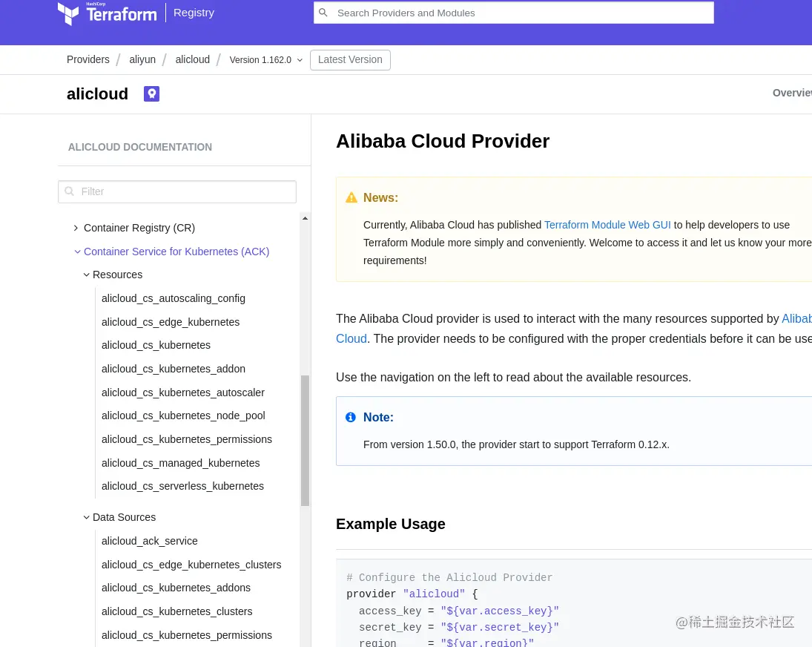Click the sidebar scroll up arrow
812x647 pixels.
(305, 218)
